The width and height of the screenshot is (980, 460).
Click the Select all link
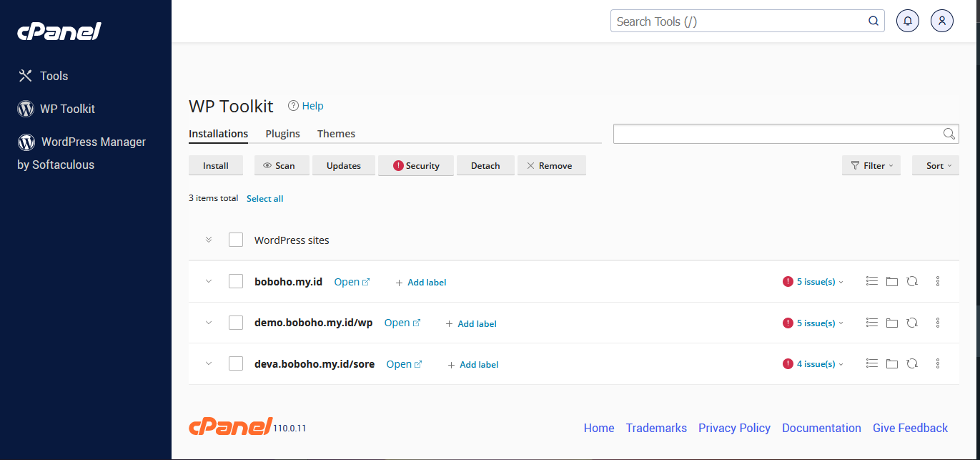pos(264,199)
